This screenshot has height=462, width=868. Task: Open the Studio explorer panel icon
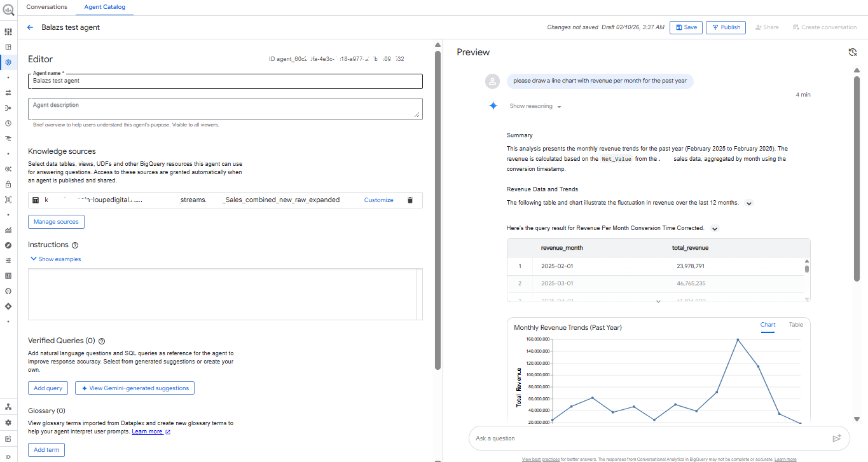click(8, 47)
